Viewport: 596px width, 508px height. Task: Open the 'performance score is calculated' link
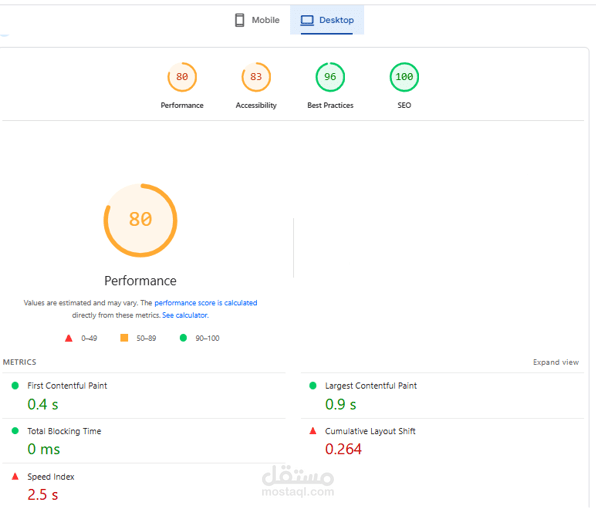(x=206, y=303)
